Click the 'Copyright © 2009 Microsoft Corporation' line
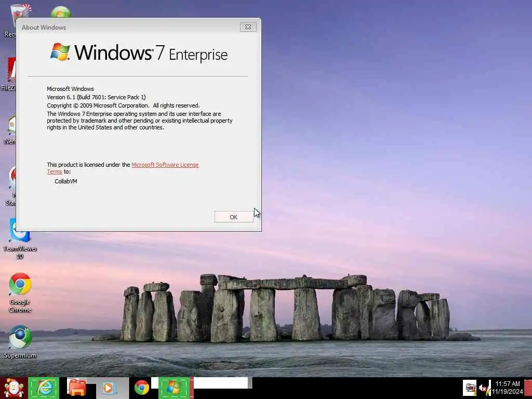The height and width of the screenshot is (399, 532). 123,105
